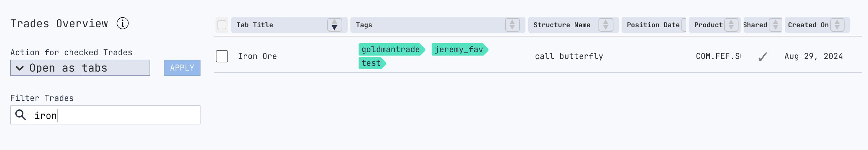Open the 'Open as tabs' action dropdown
868x150 pixels.
tap(80, 68)
